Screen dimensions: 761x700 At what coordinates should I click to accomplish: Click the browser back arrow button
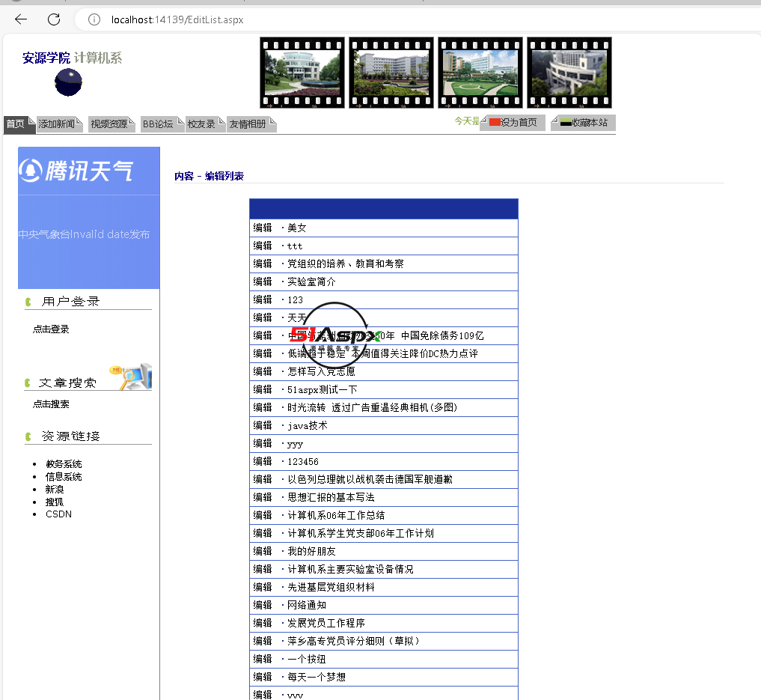point(21,19)
